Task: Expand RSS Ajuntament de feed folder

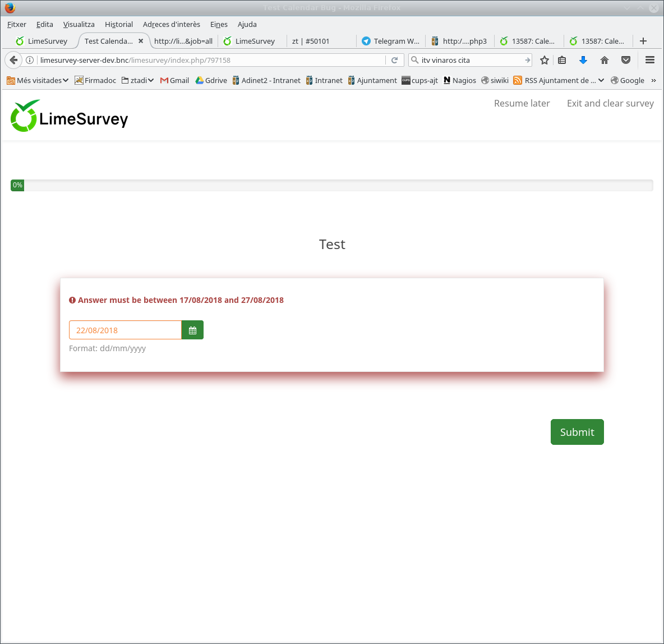Action: (559, 81)
